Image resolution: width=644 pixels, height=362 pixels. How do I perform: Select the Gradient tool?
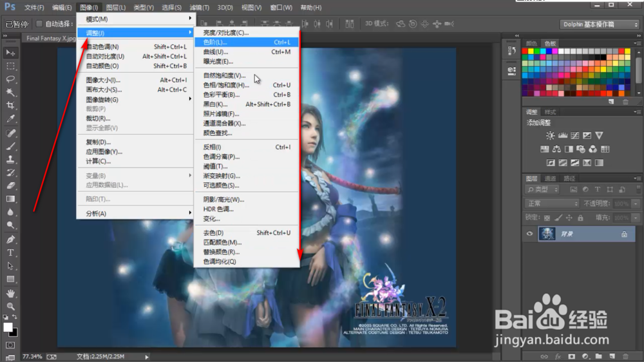pos(10,199)
